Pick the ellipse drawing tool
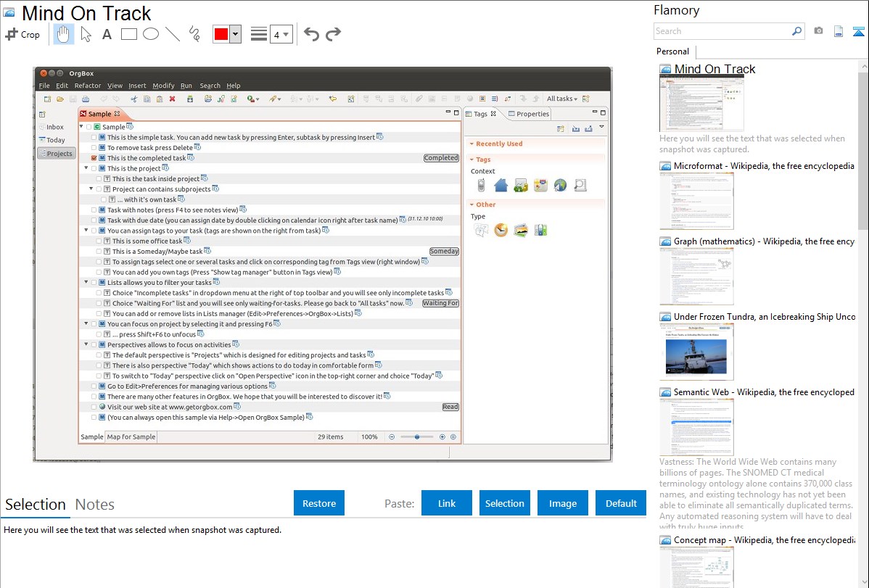This screenshot has height=588, width=869. tap(151, 34)
